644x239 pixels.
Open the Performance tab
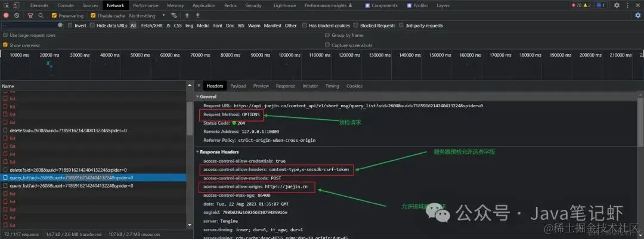coord(146,5)
